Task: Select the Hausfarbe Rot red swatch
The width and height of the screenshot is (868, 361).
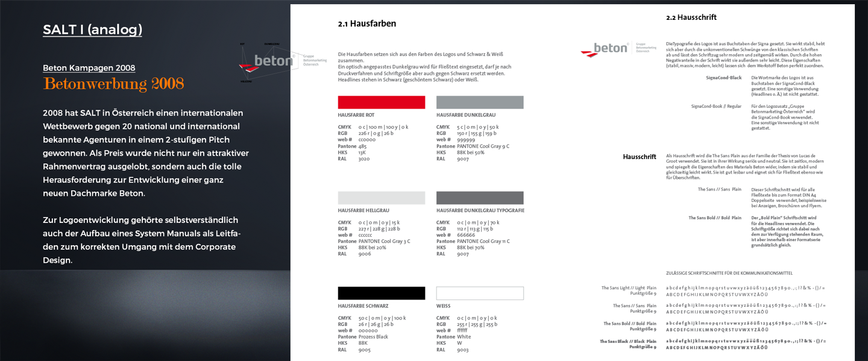Action: (x=381, y=102)
